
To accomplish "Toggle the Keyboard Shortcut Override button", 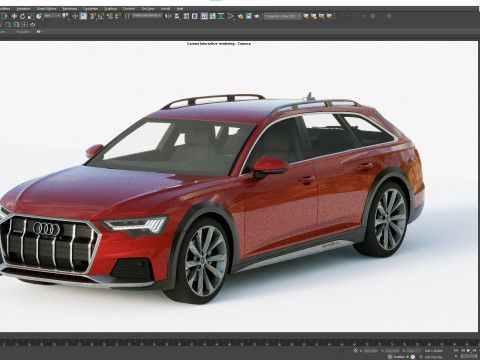I will point(83,16).
